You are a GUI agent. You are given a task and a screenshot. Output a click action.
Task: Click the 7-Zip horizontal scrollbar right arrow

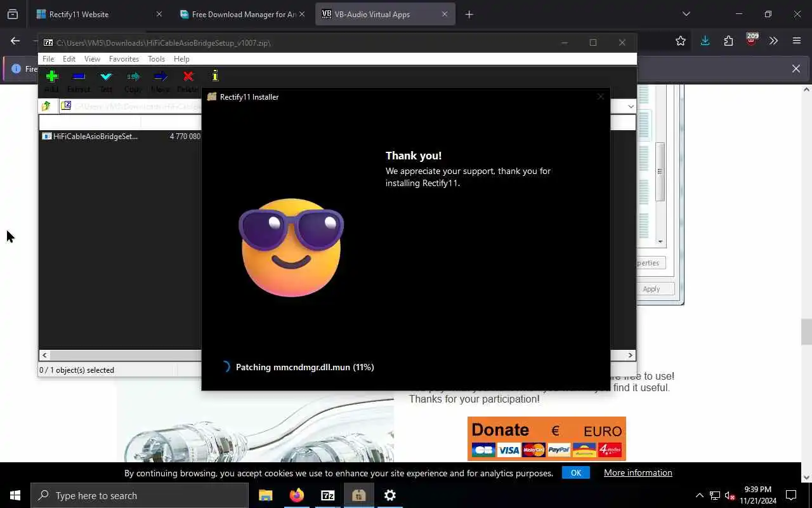tap(631, 356)
